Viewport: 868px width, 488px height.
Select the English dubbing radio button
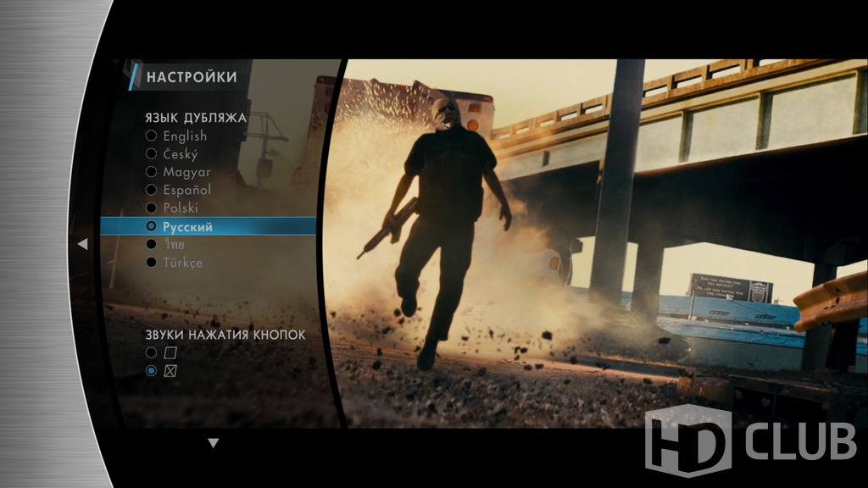pos(151,136)
